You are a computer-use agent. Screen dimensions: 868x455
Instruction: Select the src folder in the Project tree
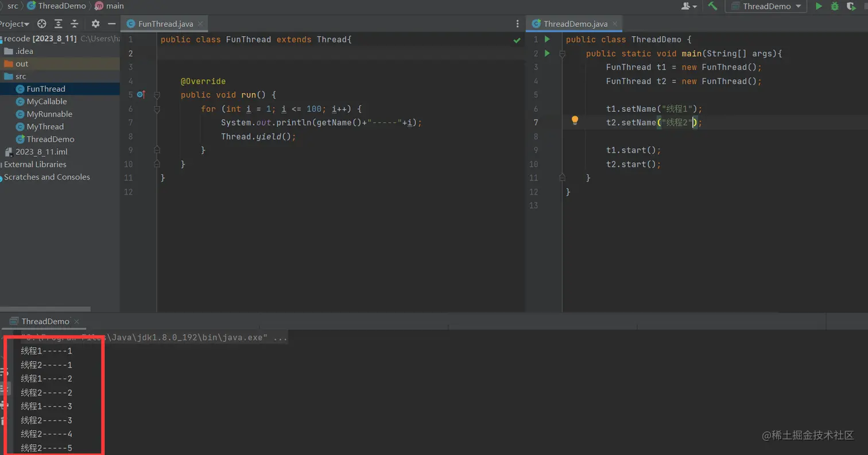(60, 76)
